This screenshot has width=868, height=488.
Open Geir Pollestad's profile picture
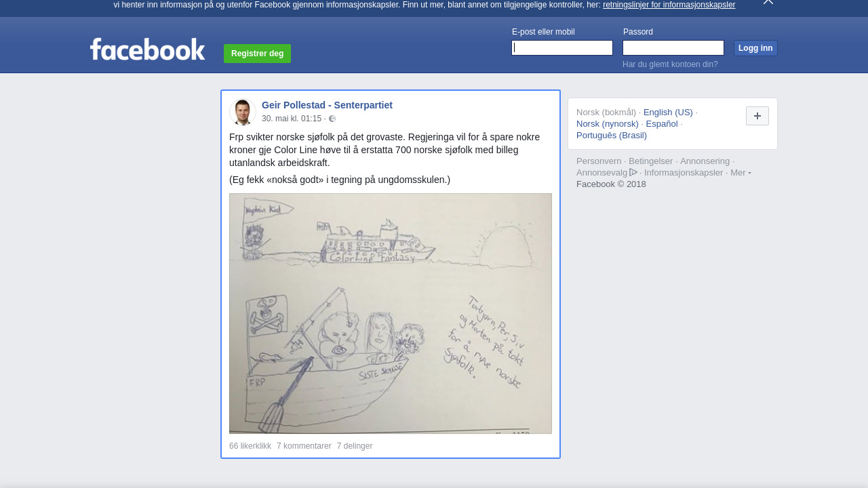242,112
